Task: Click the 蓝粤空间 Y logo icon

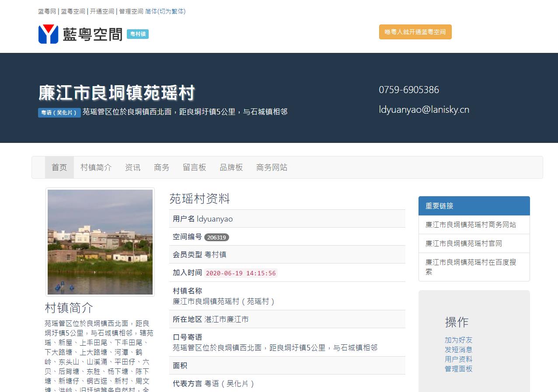Action: 48,34
